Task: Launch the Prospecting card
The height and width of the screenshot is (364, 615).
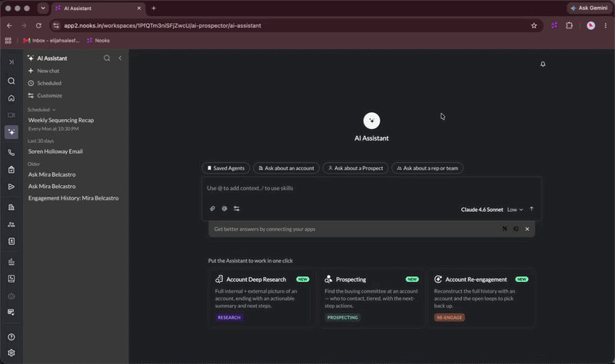Action: click(371, 298)
